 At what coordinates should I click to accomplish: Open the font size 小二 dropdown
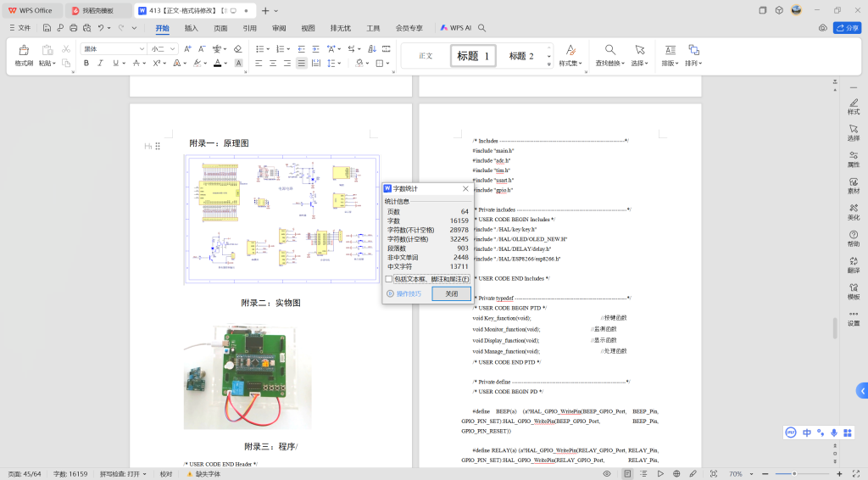pos(172,48)
